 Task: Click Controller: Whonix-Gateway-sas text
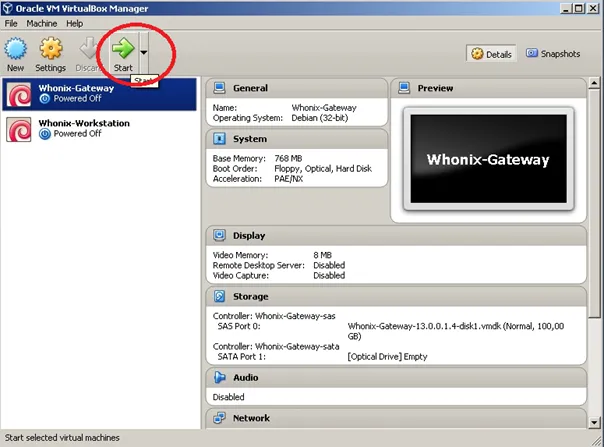pos(274,316)
